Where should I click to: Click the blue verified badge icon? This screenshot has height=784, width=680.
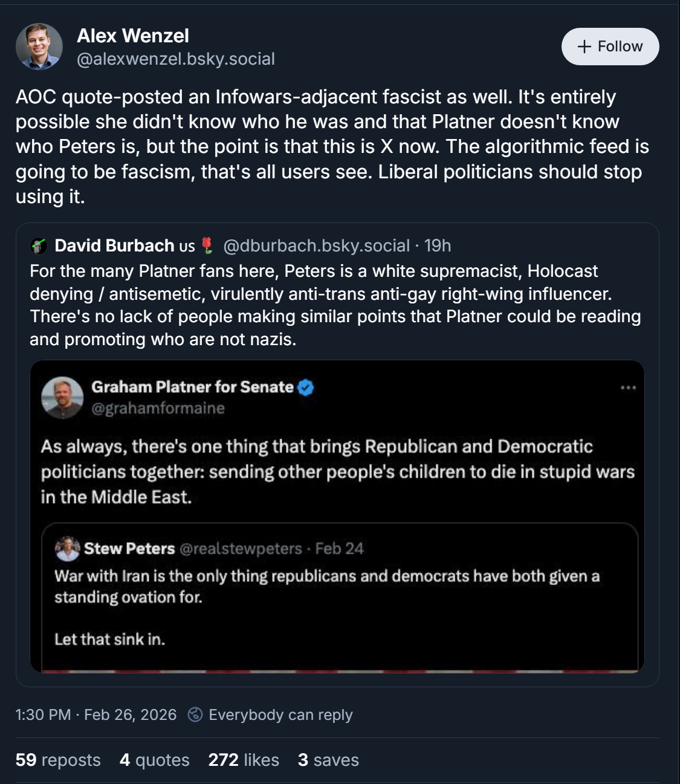pyautogui.click(x=306, y=387)
